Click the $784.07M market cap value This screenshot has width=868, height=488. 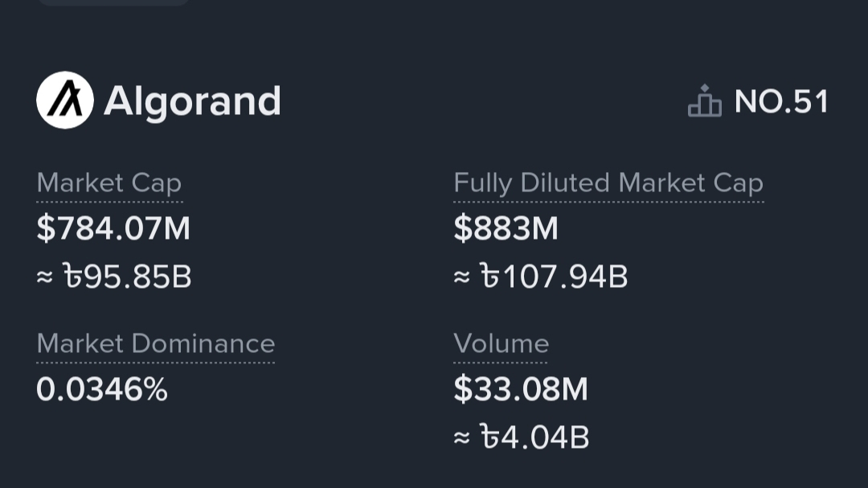(113, 229)
